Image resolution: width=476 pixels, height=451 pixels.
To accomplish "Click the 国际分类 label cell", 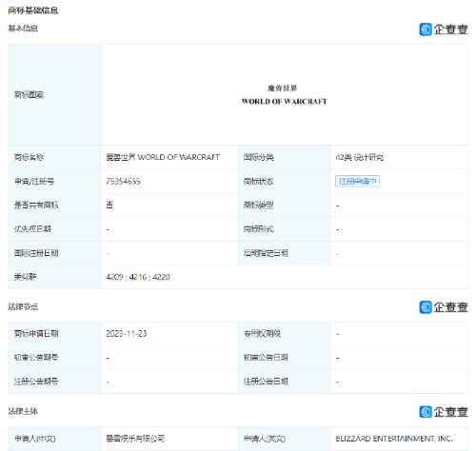I will click(284, 157).
